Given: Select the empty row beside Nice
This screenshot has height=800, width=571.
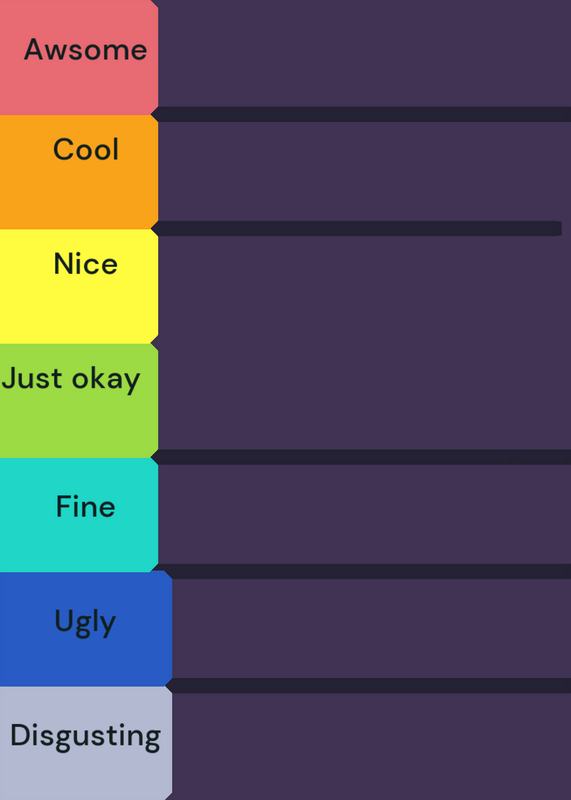Looking at the screenshot, I should (x=364, y=289).
